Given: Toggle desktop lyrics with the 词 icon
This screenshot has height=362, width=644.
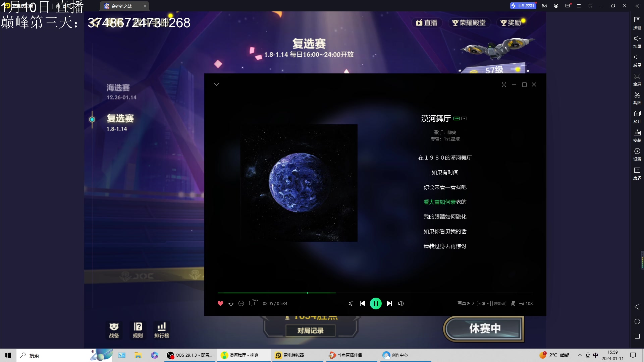Looking at the screenshot, I should [x=513, y=303].
